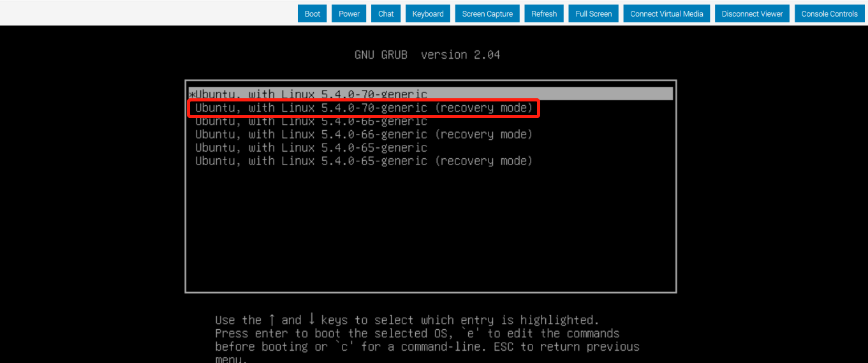Click the 'Use the ↑ and ↓ keys' help line
The image size is (868, 363).
click(x=407, y=320)
